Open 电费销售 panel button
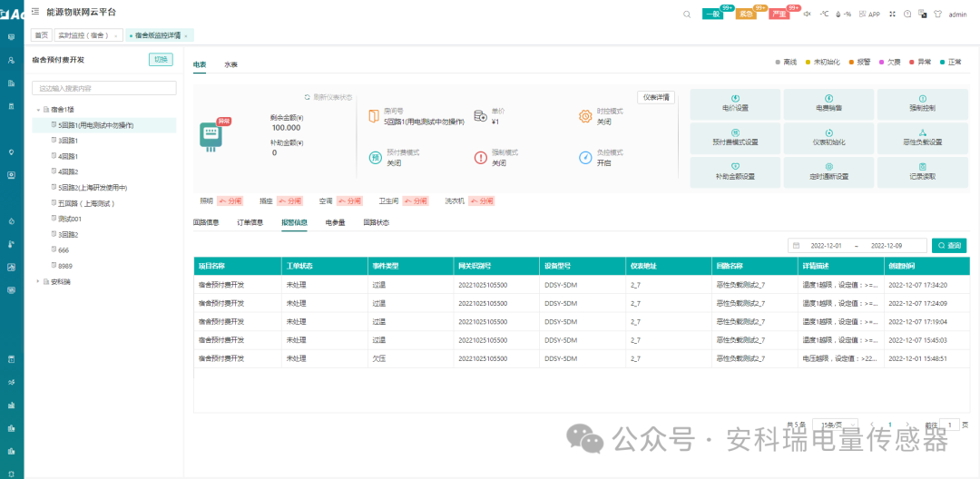 click(828, 103)
